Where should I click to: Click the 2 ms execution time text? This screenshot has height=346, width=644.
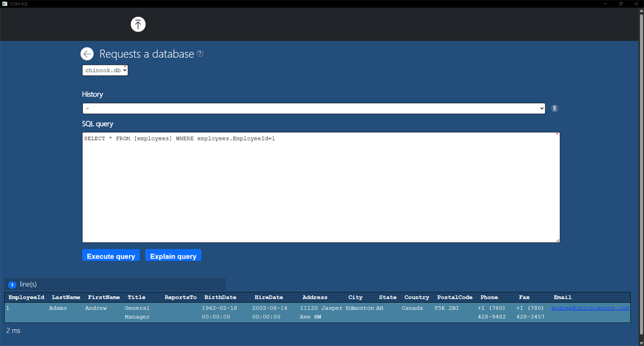point(13,330)
